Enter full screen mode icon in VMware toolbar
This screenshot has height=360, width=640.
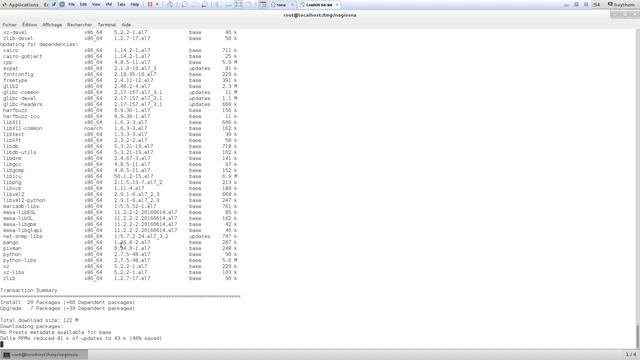[239, 4]
